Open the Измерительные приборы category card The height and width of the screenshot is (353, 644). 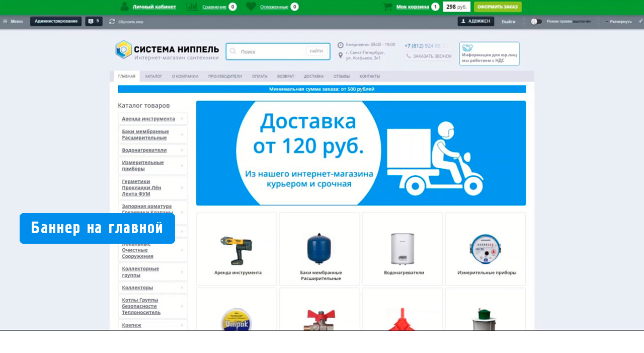coord(486,249)
